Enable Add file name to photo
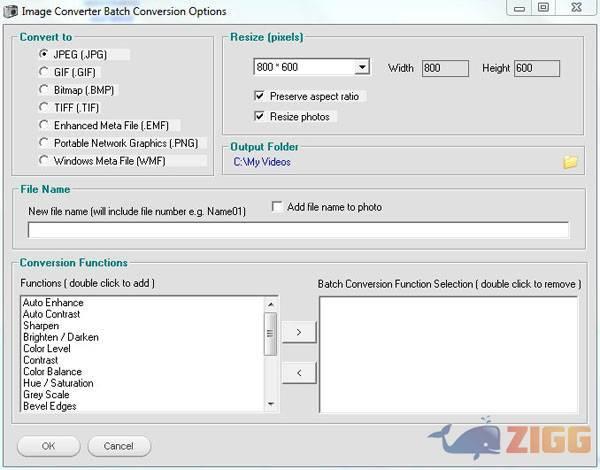This screenshot has height=470, width=600. point(278,207)
